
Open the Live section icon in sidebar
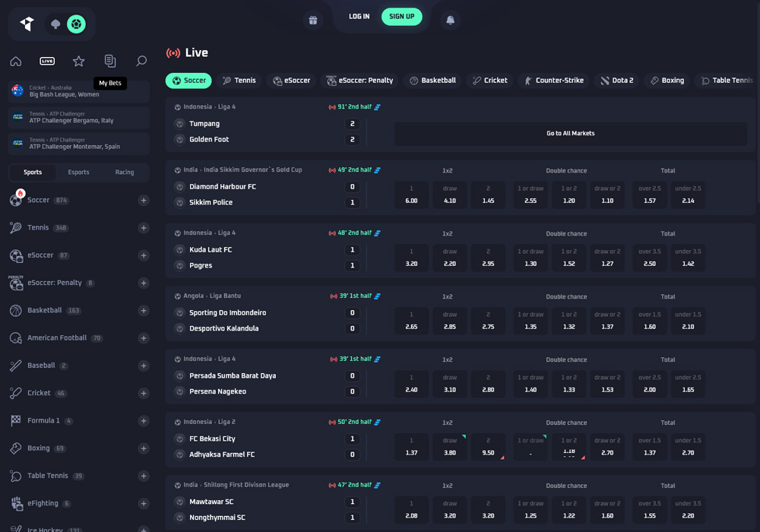coord(47,61)
